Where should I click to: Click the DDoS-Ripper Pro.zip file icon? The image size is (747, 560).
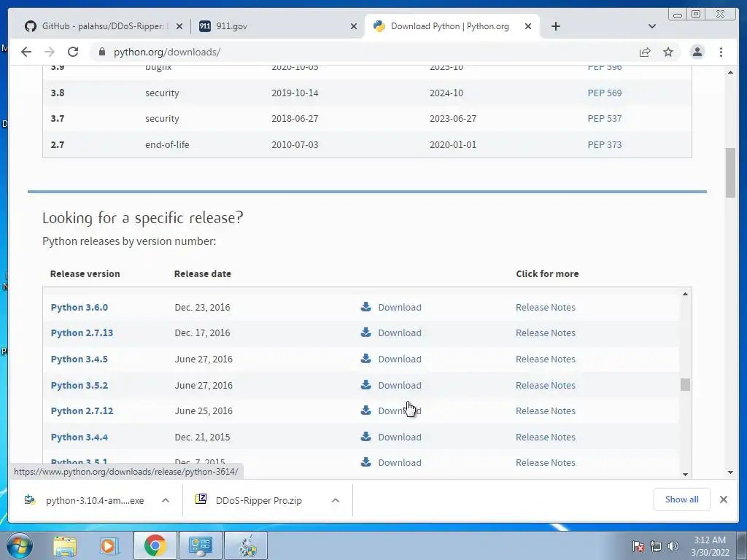(201, 499)
